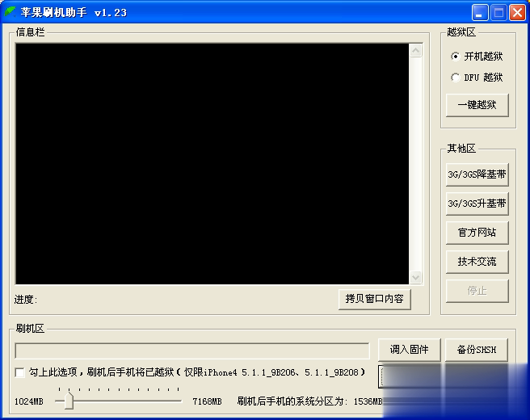Click the info panel scrollbar up arrow
The image size is (530, 420).
(416, 51)
